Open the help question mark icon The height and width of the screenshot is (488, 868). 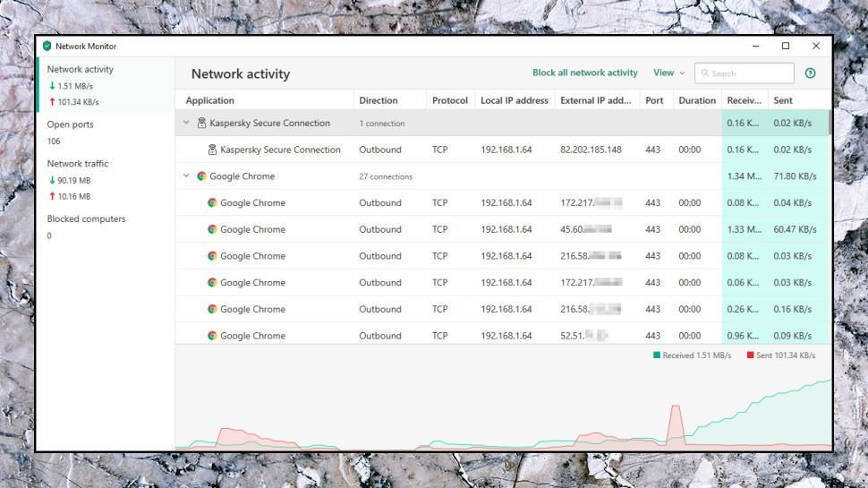[810, 73]
